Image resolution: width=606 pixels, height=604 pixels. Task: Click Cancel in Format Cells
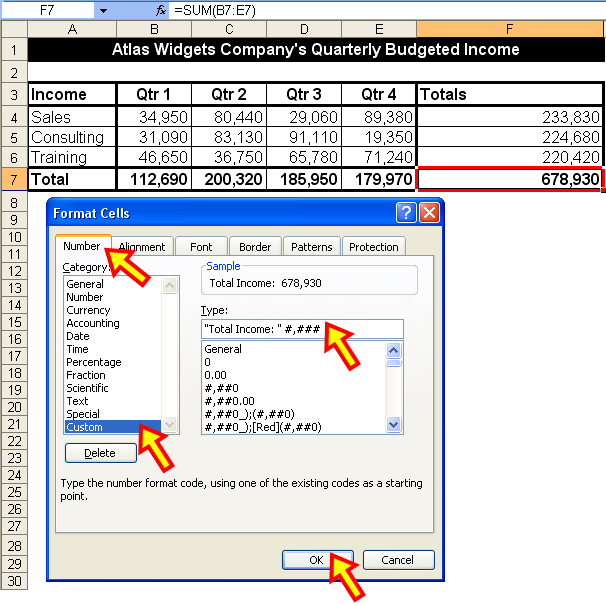pos(398,560)
